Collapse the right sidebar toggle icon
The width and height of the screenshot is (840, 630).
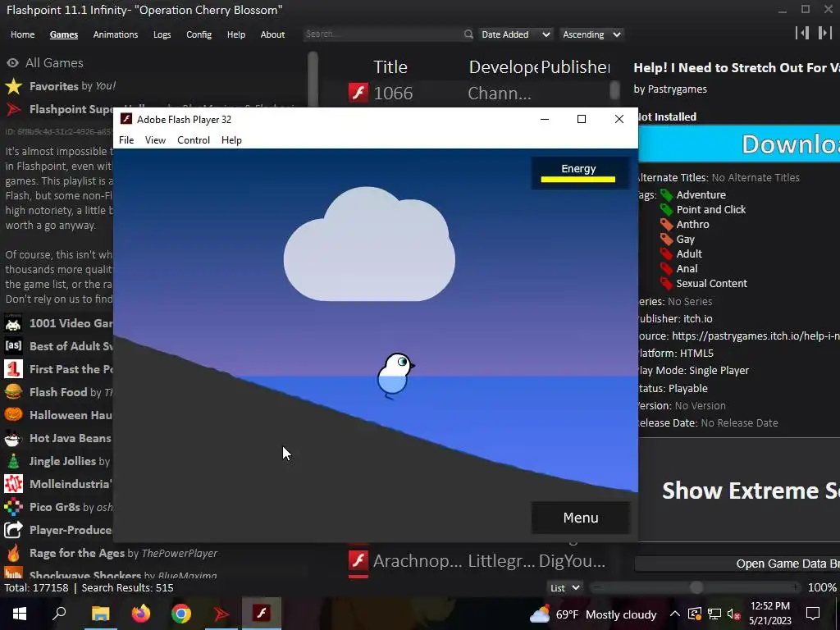[824, 33]
